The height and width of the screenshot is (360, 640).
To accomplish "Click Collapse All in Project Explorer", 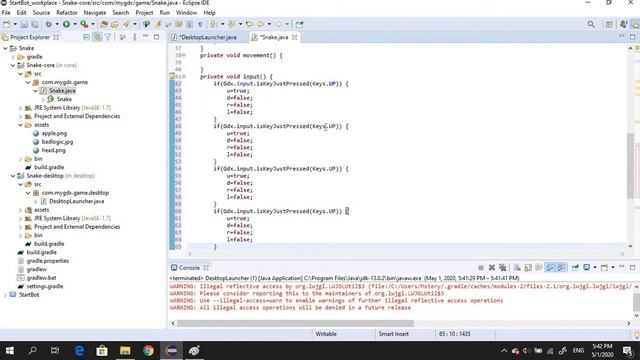I will [x=86, y=37].
